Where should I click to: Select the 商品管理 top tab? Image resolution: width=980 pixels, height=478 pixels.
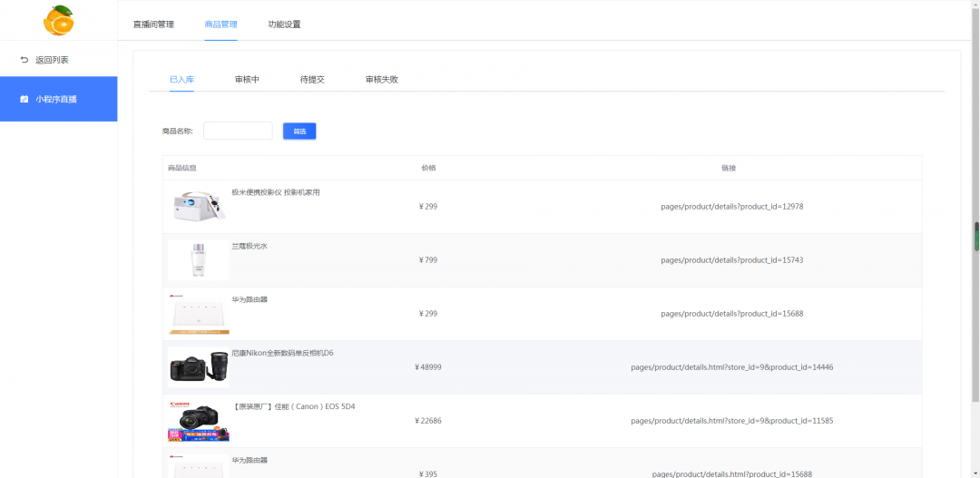tap(220, 24)
